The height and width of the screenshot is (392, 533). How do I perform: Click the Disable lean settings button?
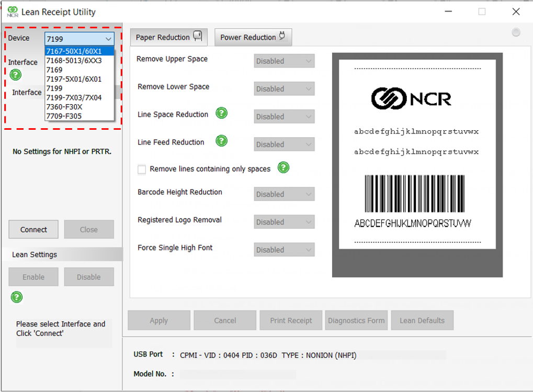pyautogui.click(x=89, y=277)
